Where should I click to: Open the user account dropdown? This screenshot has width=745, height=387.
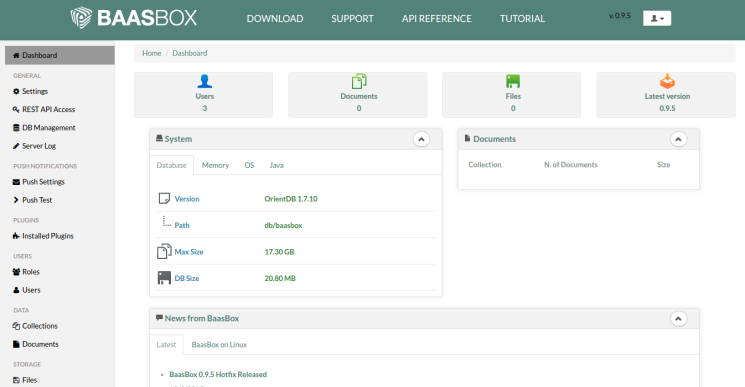pyautogui.click(x=657, y=18)
